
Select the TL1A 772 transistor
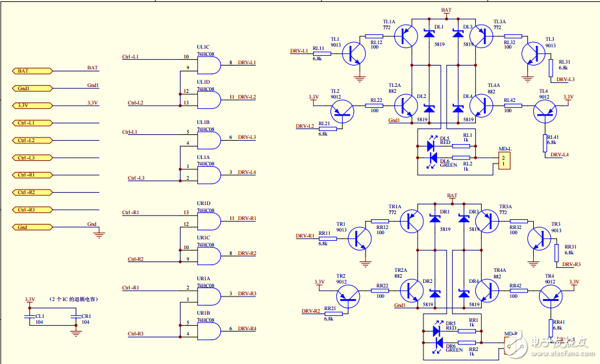[x=408, y=36]
